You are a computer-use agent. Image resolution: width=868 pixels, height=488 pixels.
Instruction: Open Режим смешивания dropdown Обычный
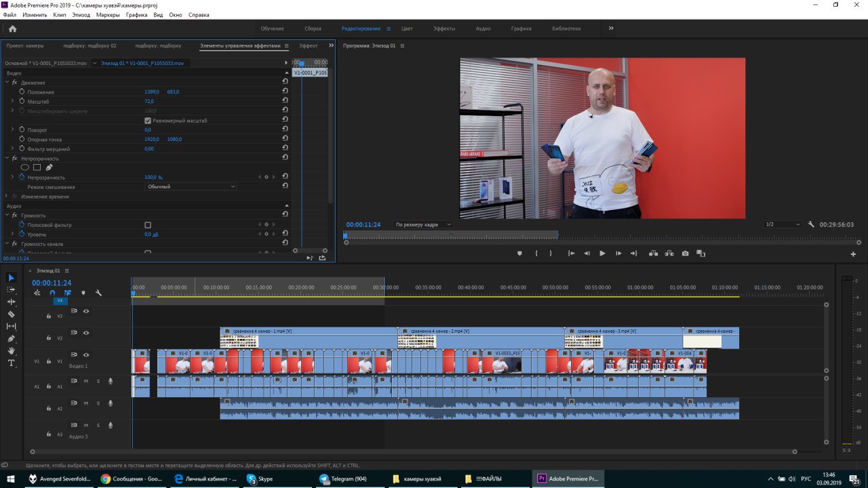click(x=191, y=186)
